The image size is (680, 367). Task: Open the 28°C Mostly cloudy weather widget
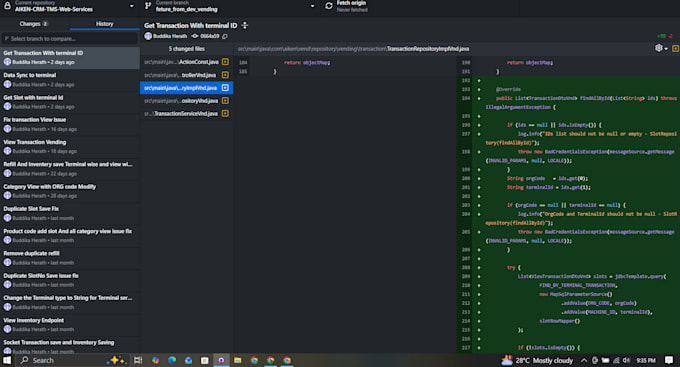click(x=537, y=360)
